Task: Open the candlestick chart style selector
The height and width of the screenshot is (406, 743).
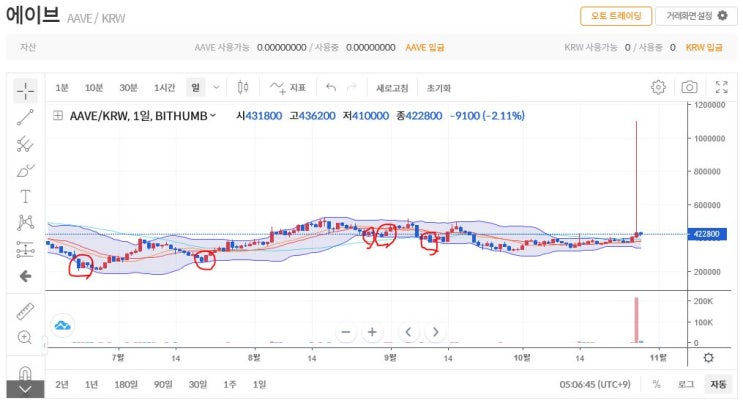Action: coord(243,87)
